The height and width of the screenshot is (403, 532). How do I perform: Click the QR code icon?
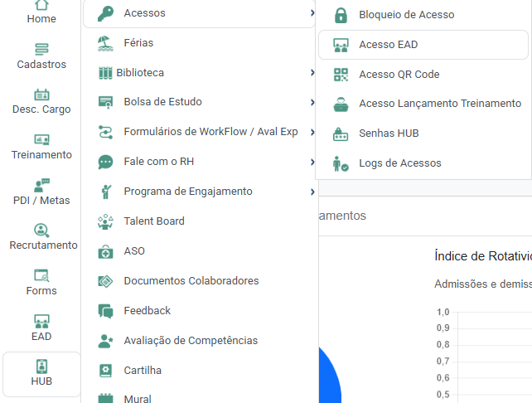[x=341, y=75]
